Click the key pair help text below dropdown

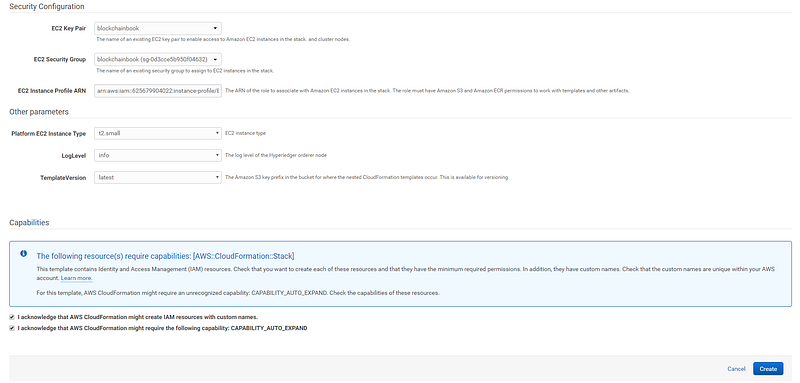(223, 39)
